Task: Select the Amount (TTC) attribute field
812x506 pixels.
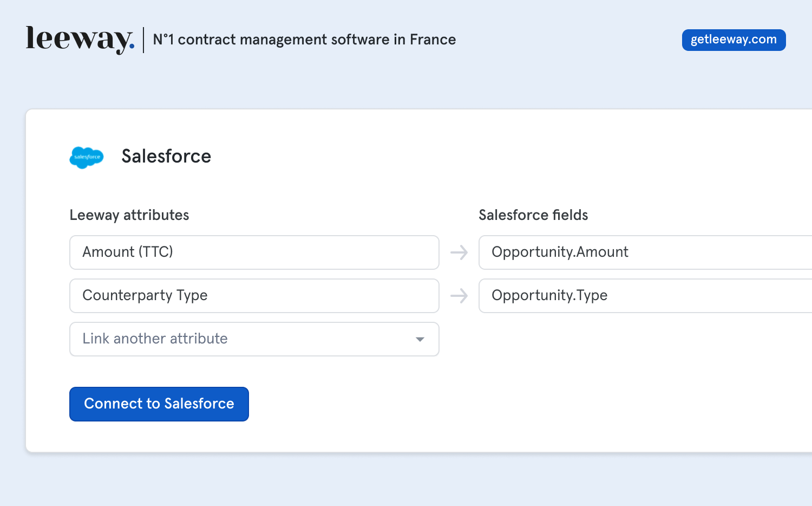Action: (254, 252)
